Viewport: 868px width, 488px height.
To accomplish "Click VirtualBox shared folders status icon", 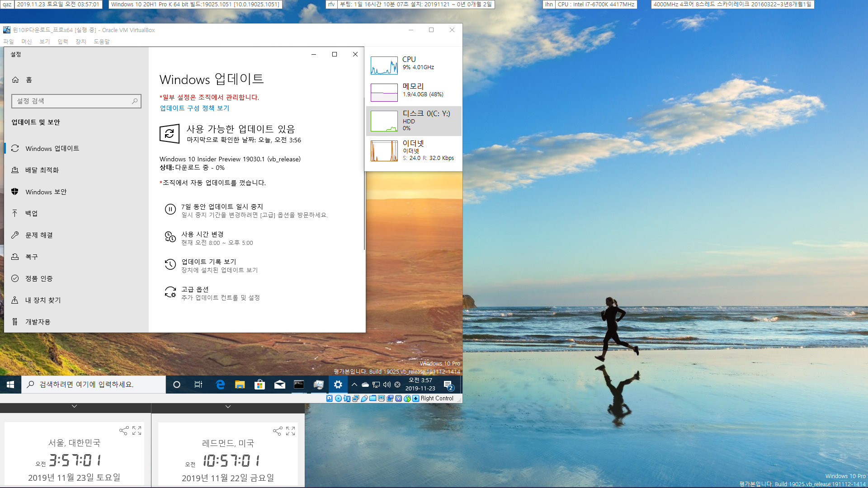I will [x=373, y=398].
